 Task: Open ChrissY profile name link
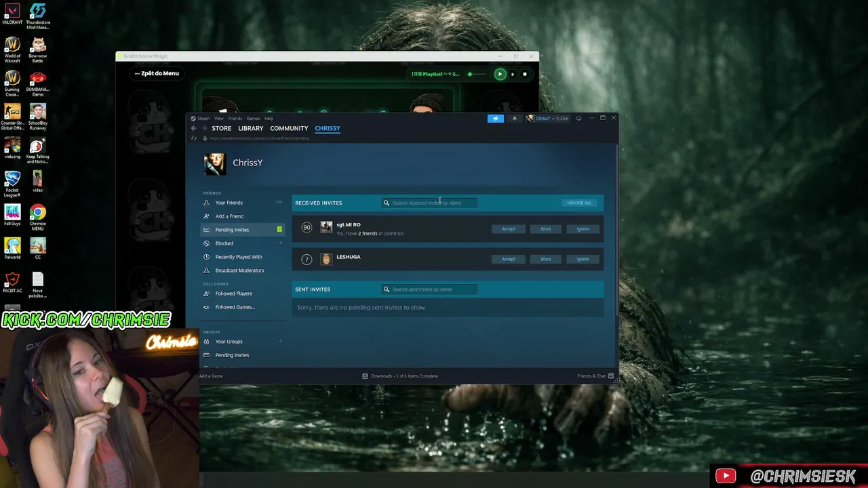248,163
